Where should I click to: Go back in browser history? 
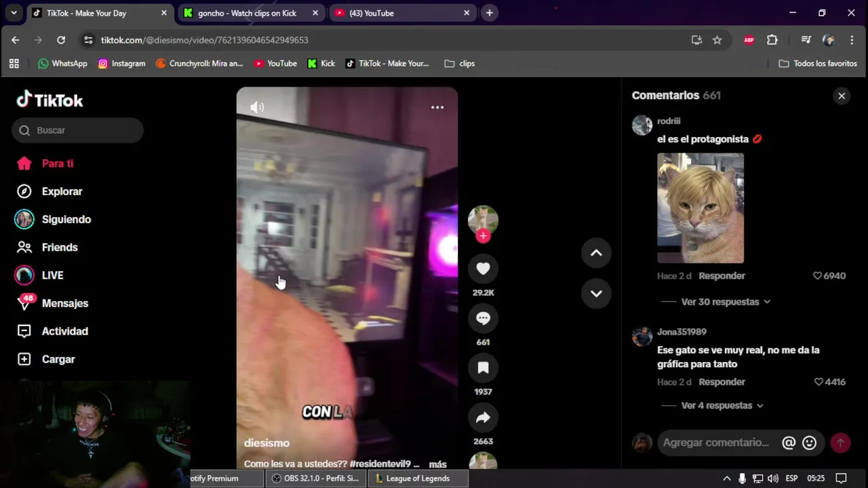click(16, 40)
